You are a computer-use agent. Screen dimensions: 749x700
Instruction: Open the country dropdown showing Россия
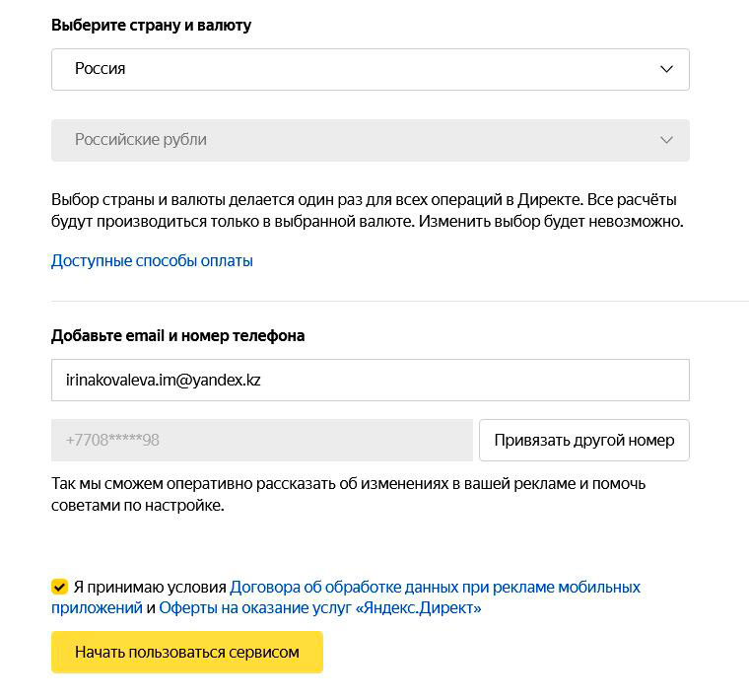(371, 69)
